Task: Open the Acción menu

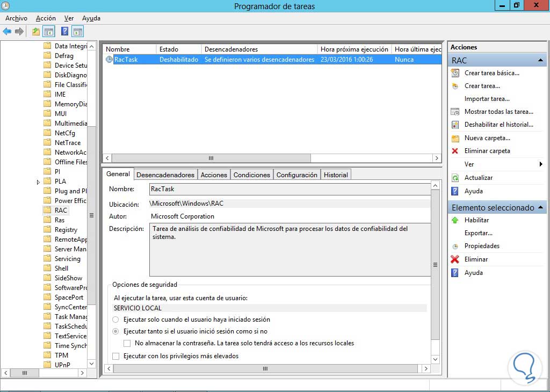Action: pos(46,18)
